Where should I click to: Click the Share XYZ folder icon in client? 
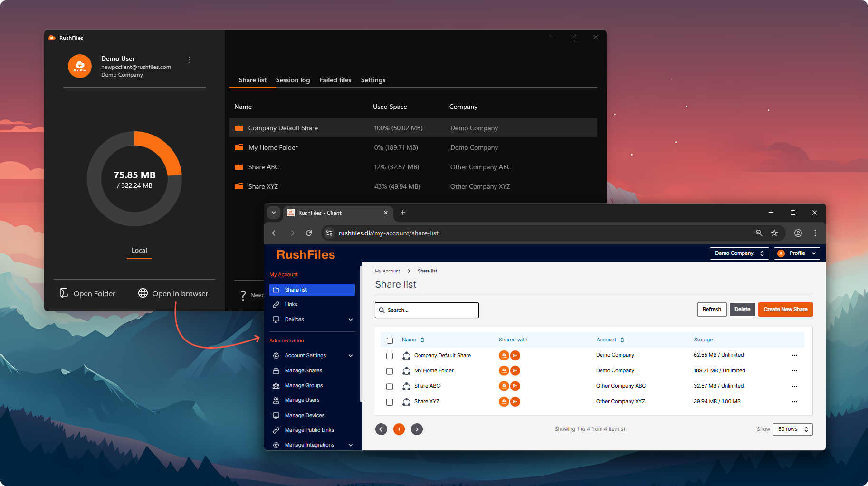pos(239,186)
